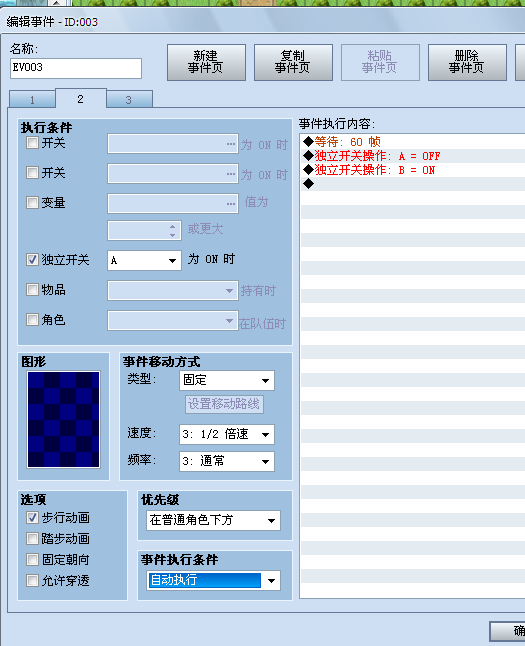525x646 pixels.
Task: Enable the 物品 condition checkbox
Action: click(32, 290)
